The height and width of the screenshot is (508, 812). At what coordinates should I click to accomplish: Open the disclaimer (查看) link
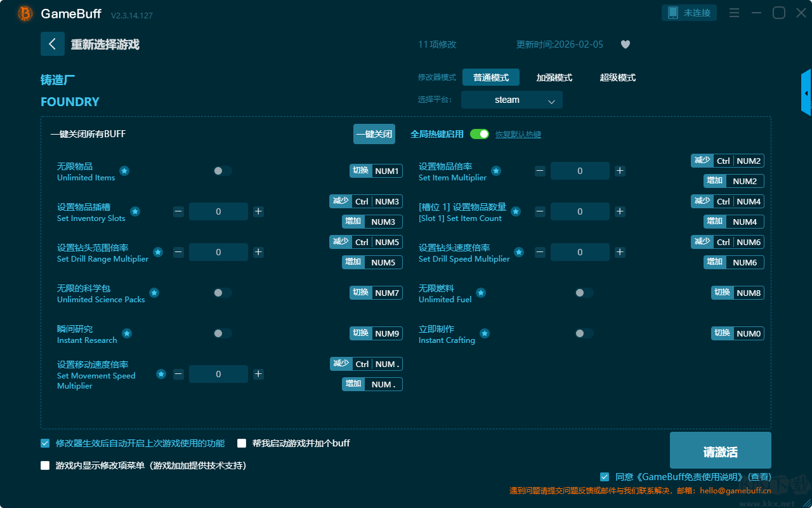click(759, 477)
